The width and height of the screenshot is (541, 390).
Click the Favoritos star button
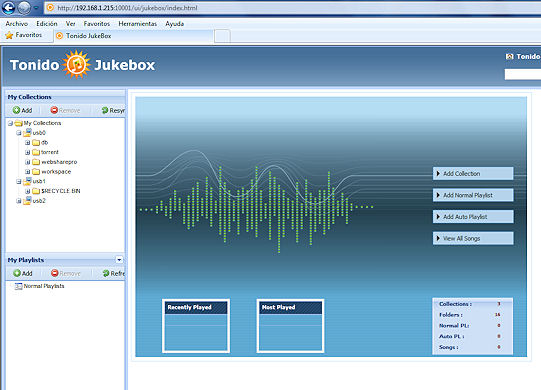[x=23, y=35]
